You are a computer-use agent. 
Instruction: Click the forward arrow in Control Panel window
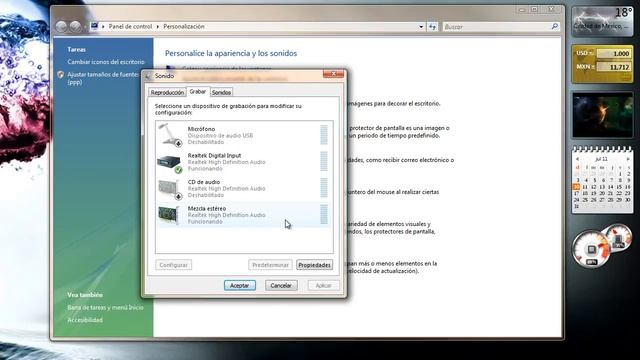[75, 27]
